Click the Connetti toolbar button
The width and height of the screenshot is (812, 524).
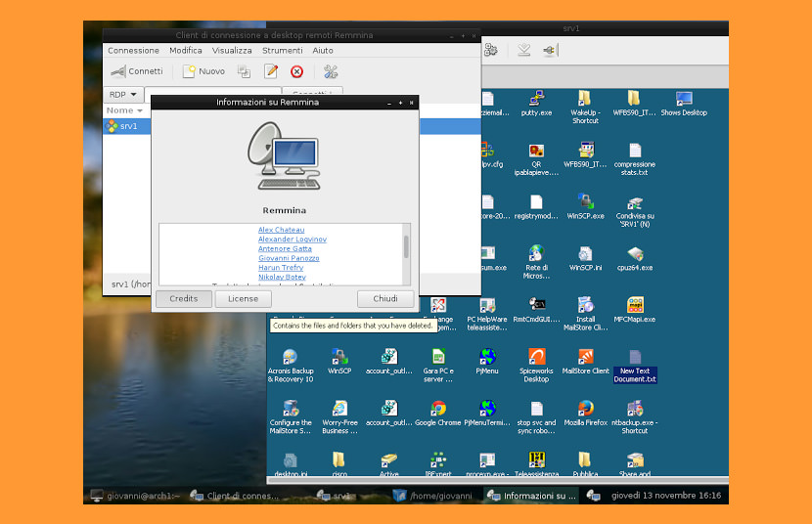[137, 71]
